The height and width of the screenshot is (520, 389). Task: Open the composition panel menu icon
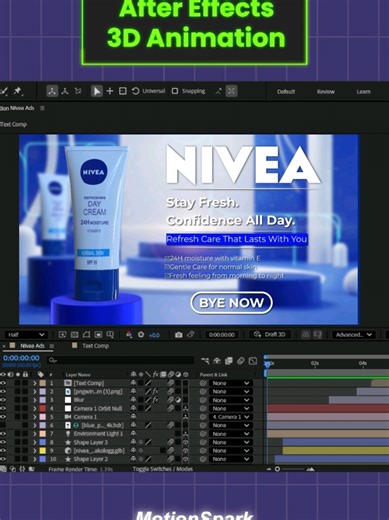[42, 108]
